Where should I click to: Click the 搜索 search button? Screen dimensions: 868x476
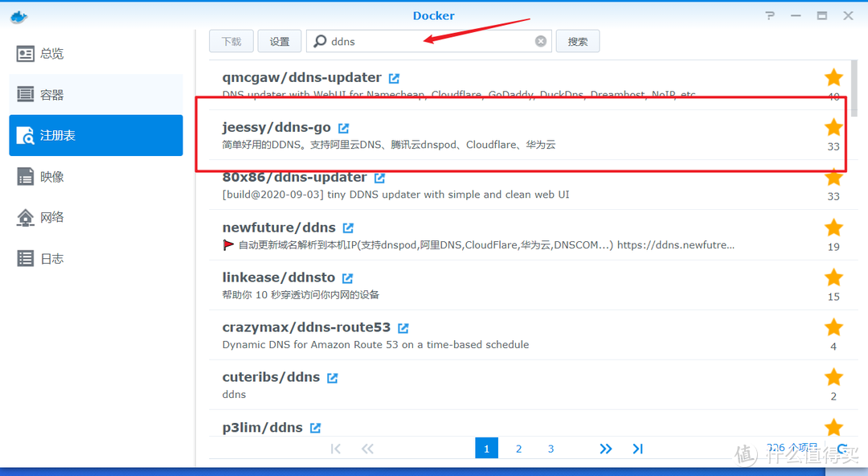(x=577, y=42)
